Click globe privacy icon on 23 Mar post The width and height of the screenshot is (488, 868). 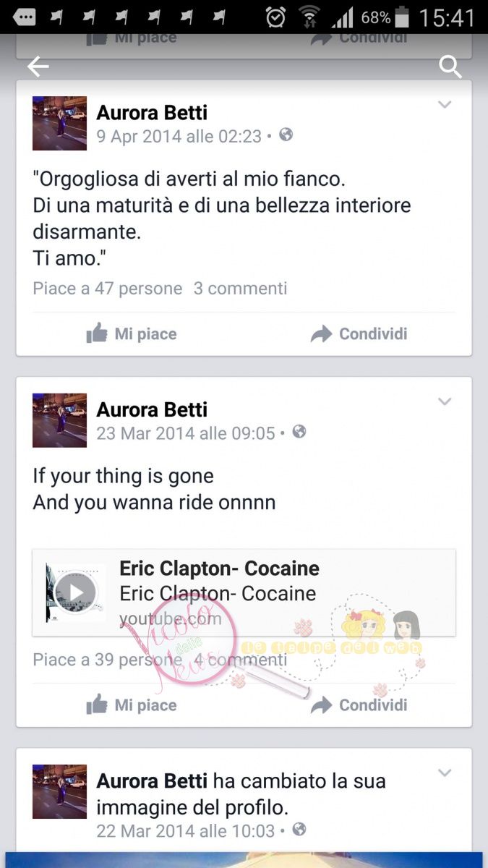tap(299, 432)
